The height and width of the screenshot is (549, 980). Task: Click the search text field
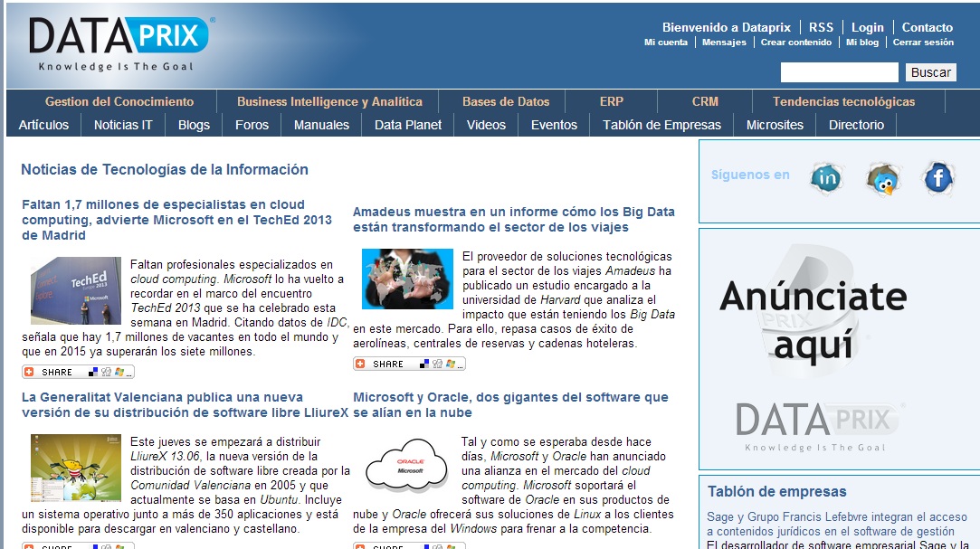(x=839, y=72)
